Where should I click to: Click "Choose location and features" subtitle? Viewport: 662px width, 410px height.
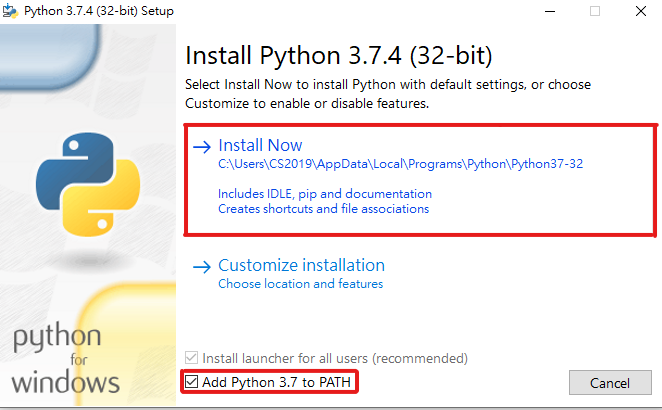click(300, 284)
